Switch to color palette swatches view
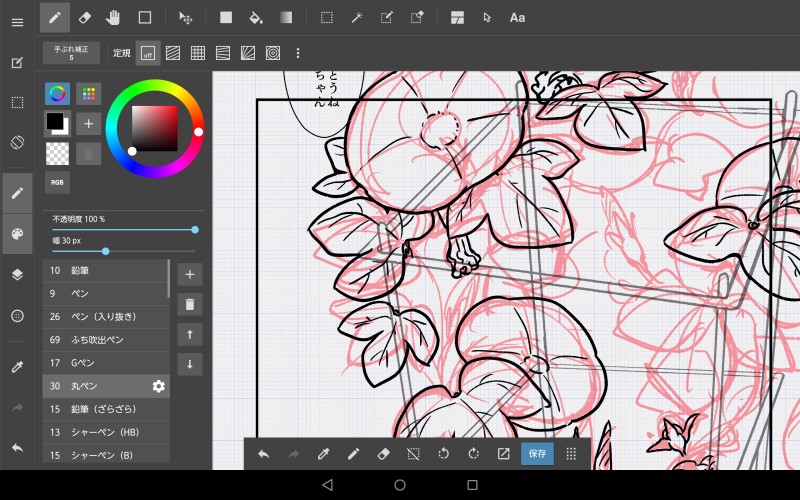800x500 pixels. (88, 94)
